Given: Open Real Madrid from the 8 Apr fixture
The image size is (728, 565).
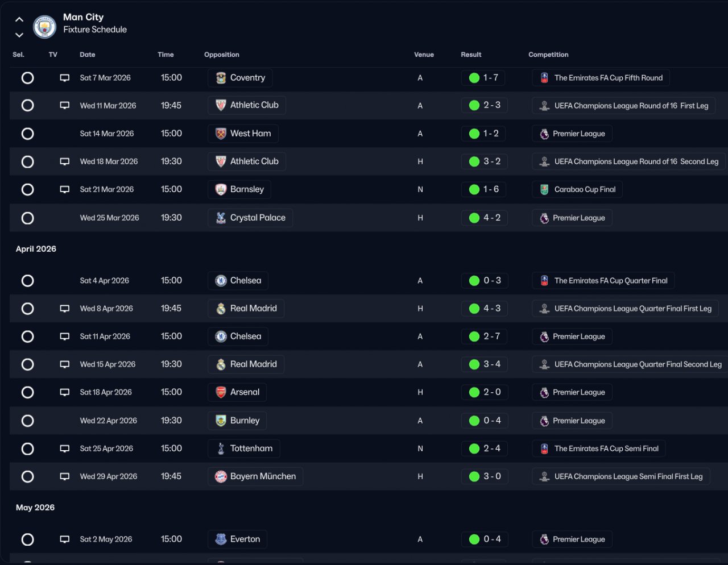Looking at the screenshot, I should pos(246,309).
